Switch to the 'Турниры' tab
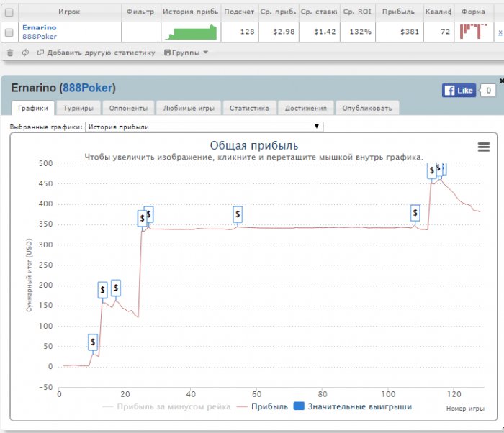The image size is (504, 433). point(78,108)
